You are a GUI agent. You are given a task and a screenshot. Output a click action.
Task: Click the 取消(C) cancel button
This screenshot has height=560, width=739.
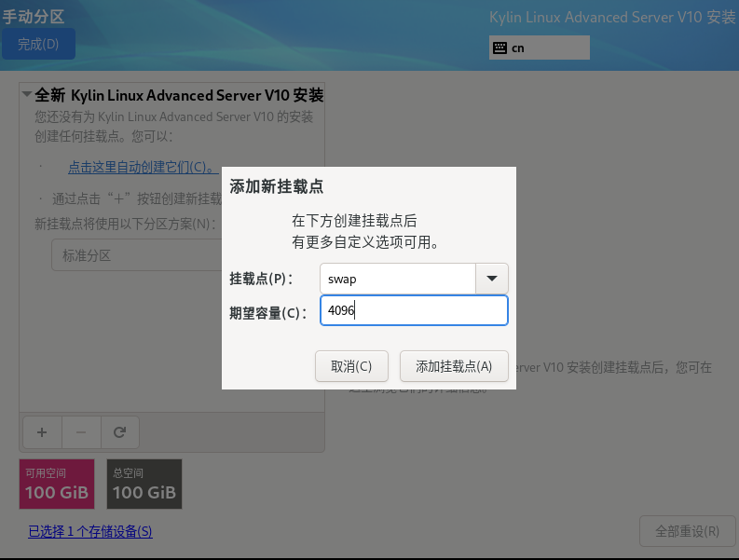click(351, 366)
